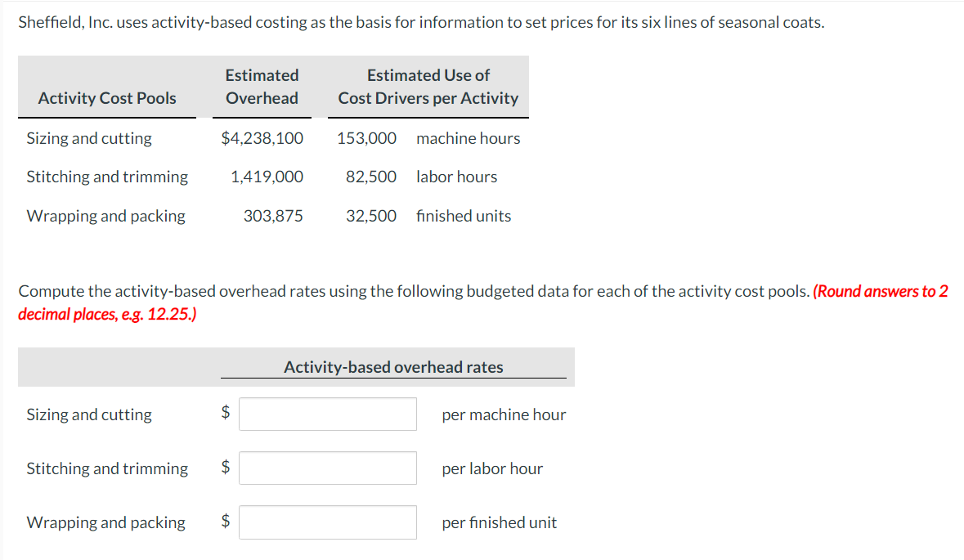
Task: Click the Wrapping and packing rate input field
Action: pos(328,522)
